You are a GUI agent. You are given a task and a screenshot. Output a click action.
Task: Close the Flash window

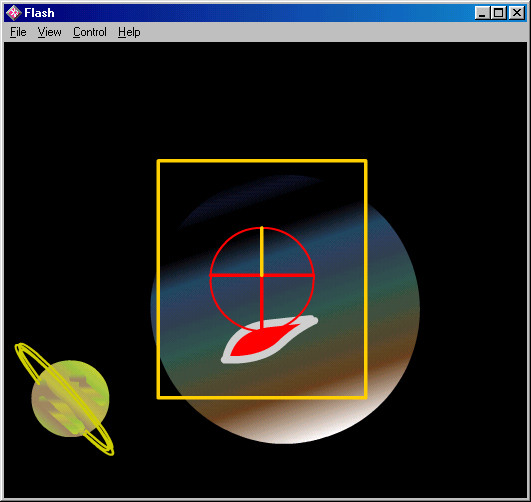point(517,13)
